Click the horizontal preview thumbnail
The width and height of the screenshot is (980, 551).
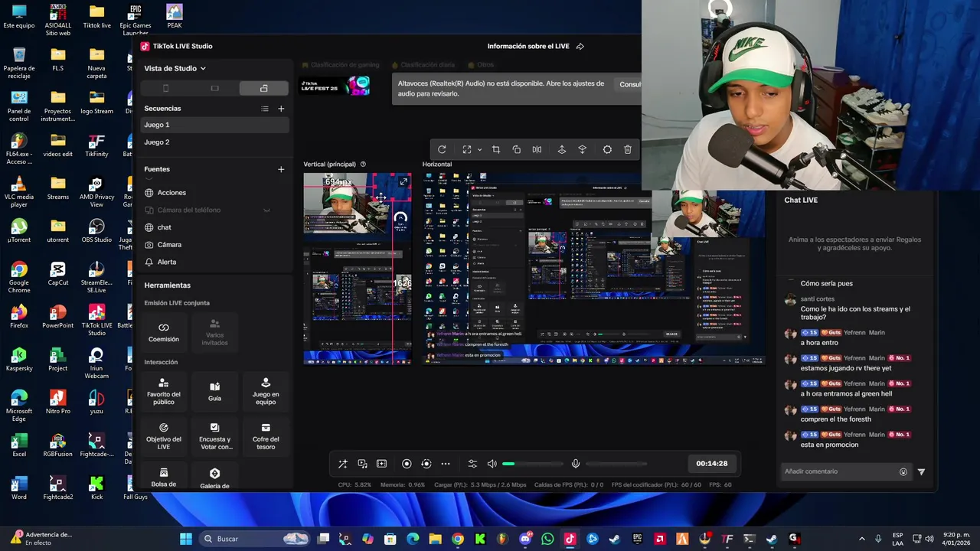click(x=593, y=268)
